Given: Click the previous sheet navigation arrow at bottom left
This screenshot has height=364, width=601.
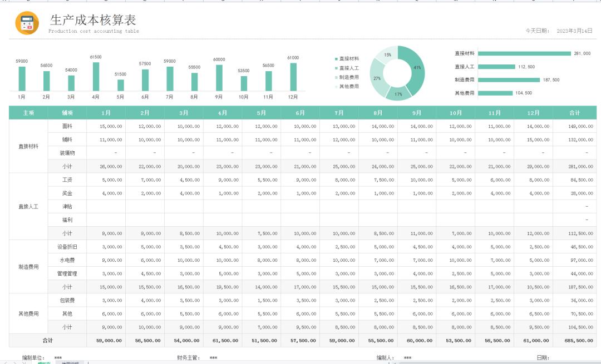Looking at the screenshot, I should coord(6,362).
